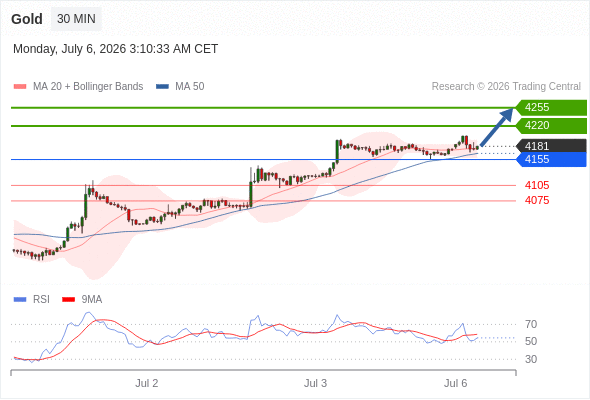Click the 9MA red legend swatch
The image size is (590, 400).
pyautogui.click(x=68, y=300)
